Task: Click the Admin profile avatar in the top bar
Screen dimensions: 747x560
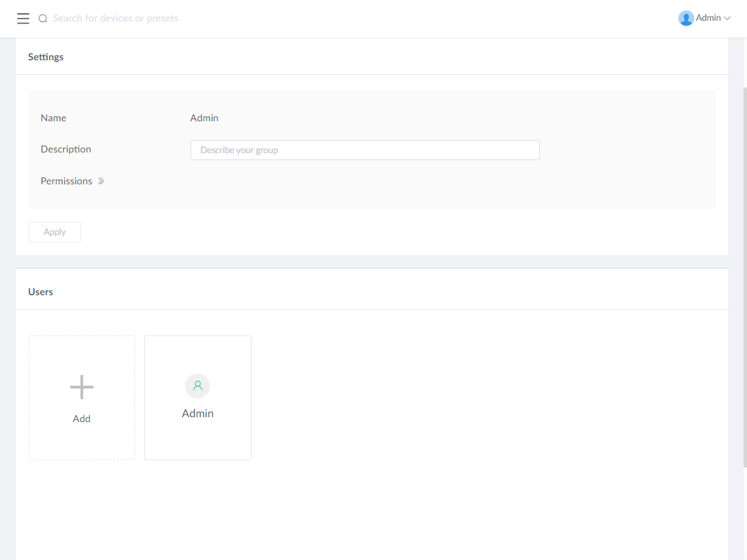Action: (685, 17)
